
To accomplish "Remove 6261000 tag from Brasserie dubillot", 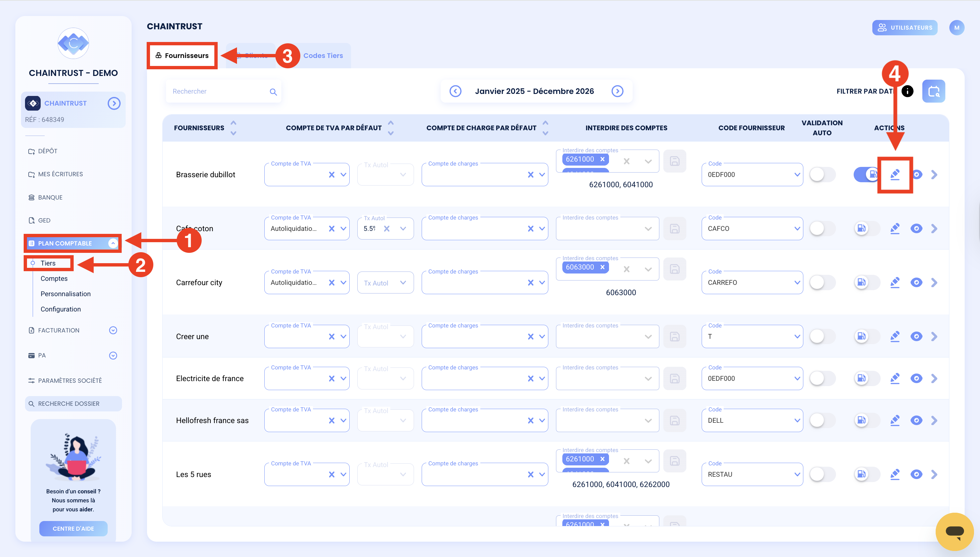I will tap(602, 159).
